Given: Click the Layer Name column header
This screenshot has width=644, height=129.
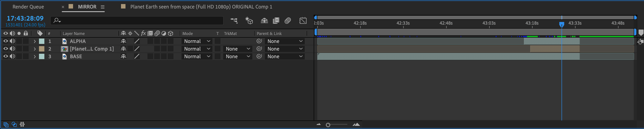Looking at the screenshot, I should 73,34.
